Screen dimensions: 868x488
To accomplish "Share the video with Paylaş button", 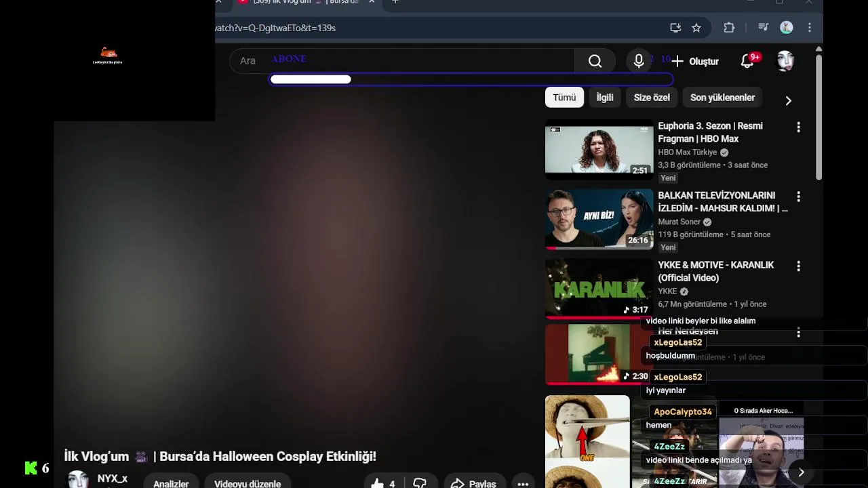I will pos(474,483).
